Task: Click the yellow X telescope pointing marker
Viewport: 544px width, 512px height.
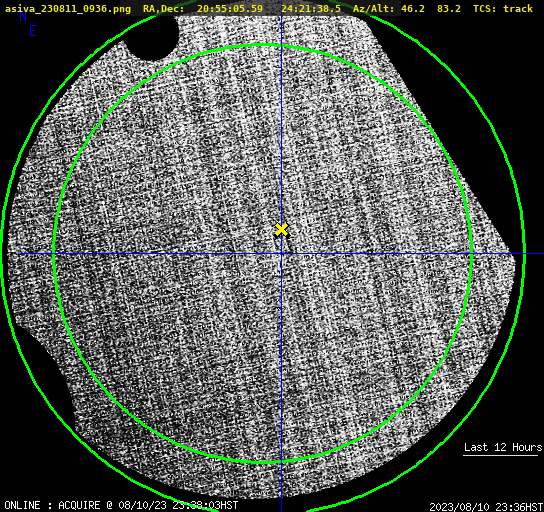Action: click(281, 230)
